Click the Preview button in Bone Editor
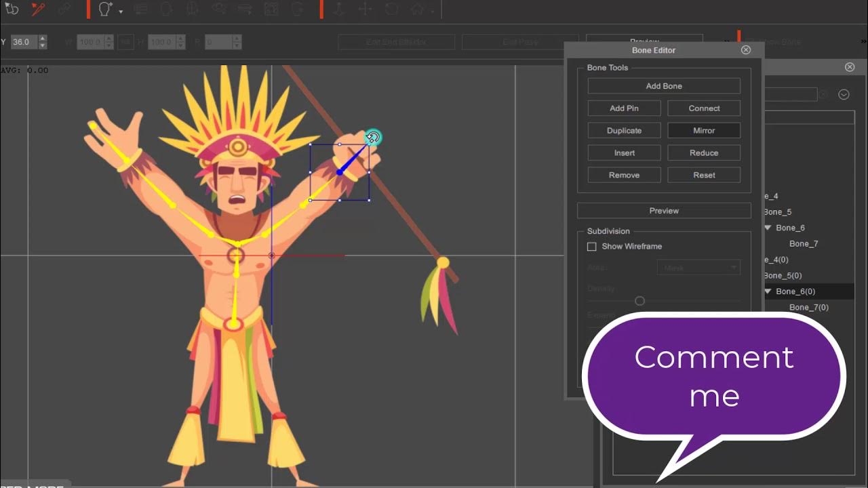The image size is (868, 488). tap(663, 210)
